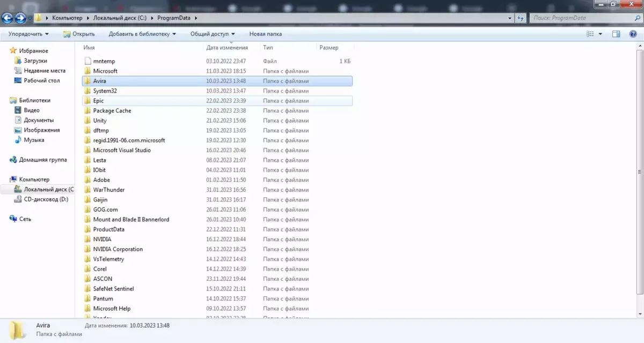Expand the arrow after Локальный диск (C:) breadcrumb
Image resolution: width=644 pixels, height=343 pixels.
pos(152,18)
